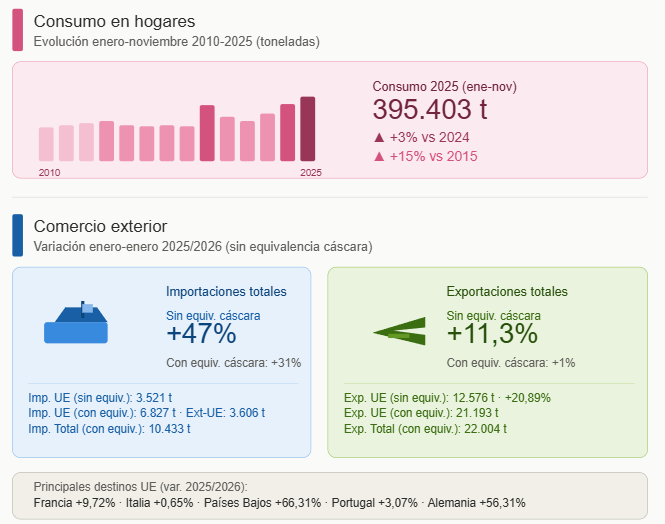
Task: Click the pink marker beside Consumo en hogares
Action: (x=17, y=30)
